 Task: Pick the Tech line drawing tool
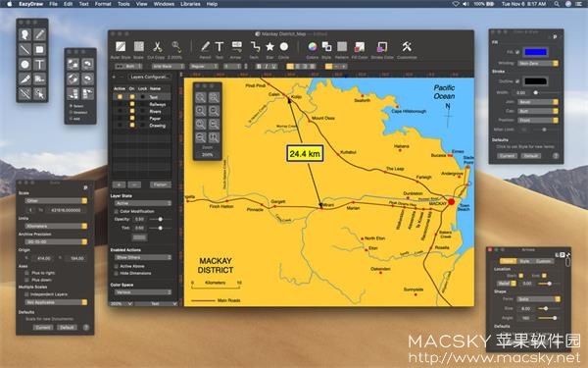tap(255, 47)
